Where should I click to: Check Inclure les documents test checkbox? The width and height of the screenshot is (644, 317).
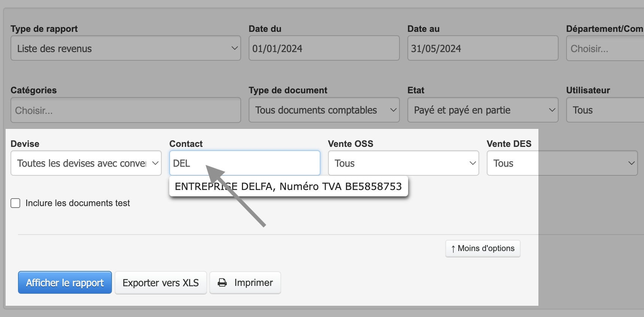15,203
